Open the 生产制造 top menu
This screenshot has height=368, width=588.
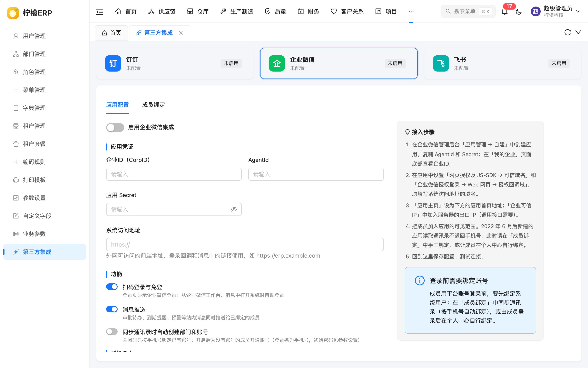[237, 11]
